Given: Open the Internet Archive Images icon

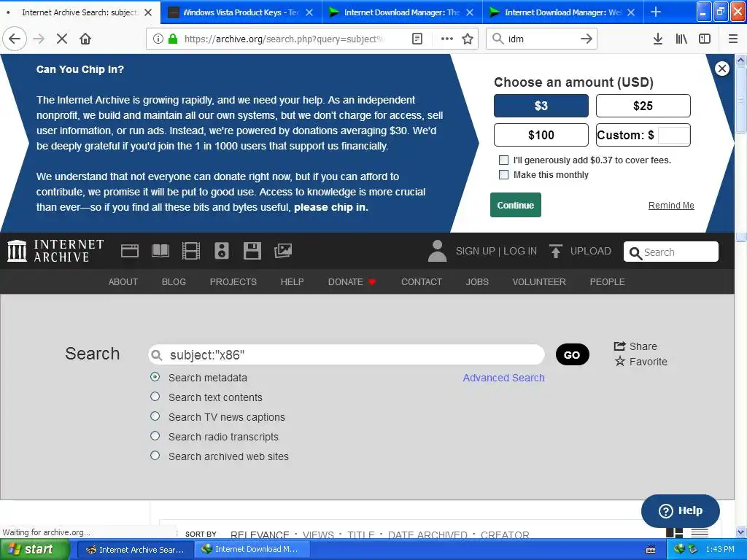Looking at the screenshot, I should 283,251.
